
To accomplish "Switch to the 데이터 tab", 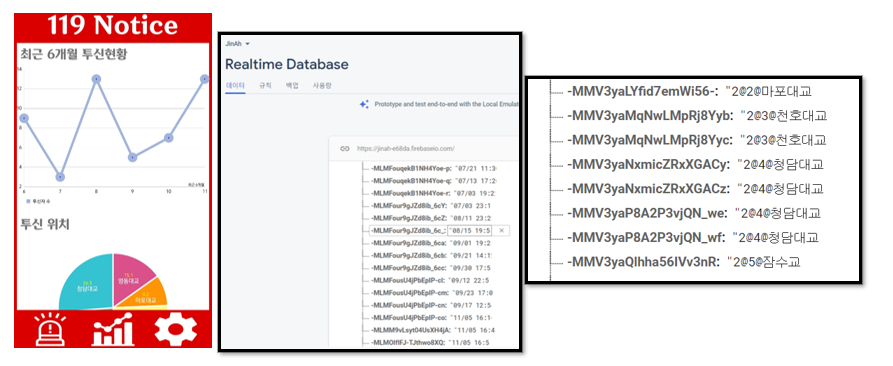I will point(235,85).
